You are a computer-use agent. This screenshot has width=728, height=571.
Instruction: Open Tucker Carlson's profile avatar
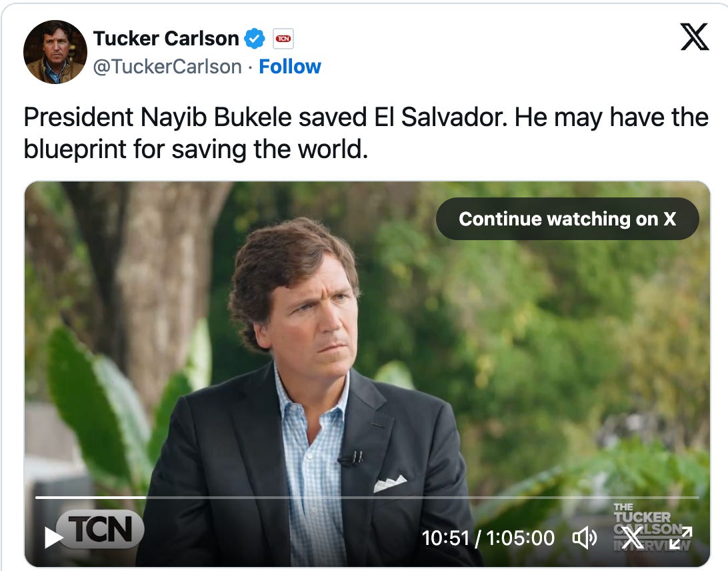pos(55,52)
